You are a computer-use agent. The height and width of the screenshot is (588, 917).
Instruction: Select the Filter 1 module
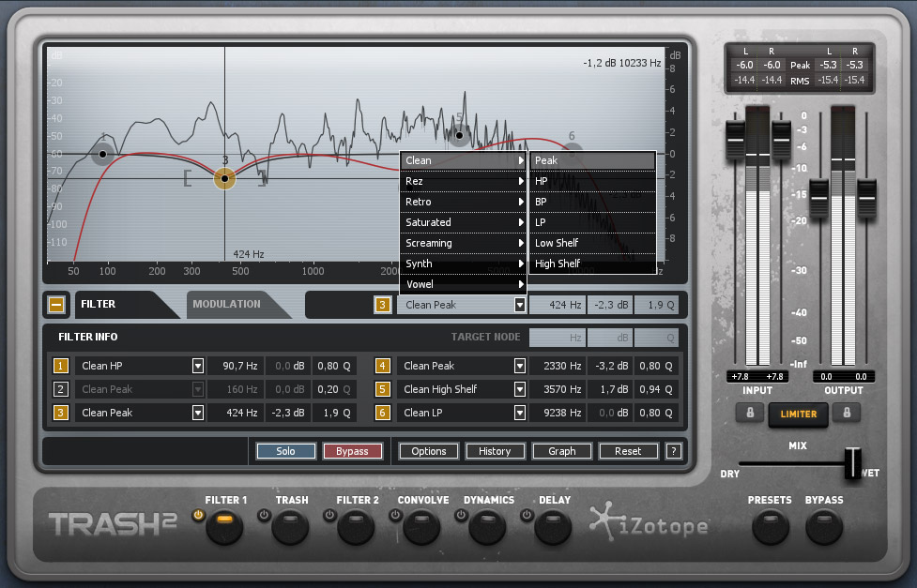coord(225,528)
